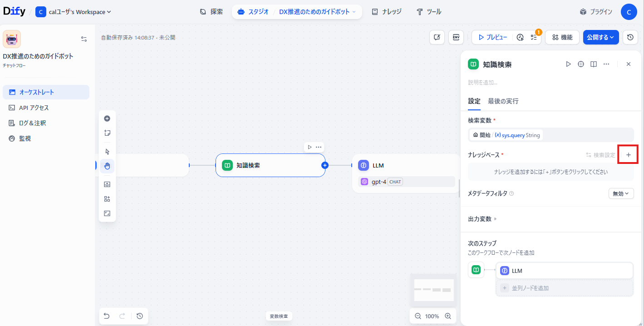Switch to the 最後の実行 tab
Viewport: 644px width, 326px height.
click(x=503, y=101)
